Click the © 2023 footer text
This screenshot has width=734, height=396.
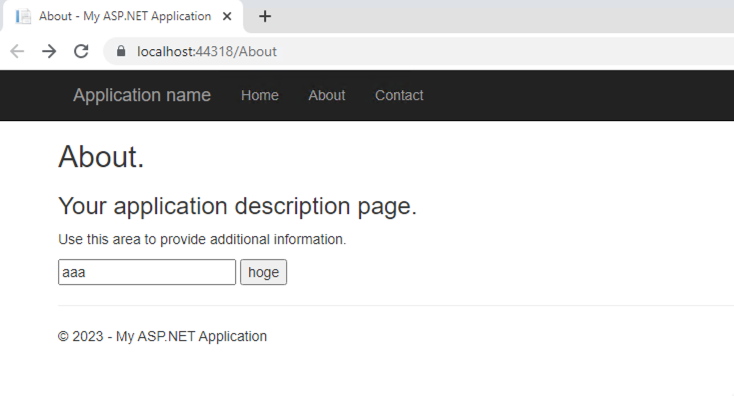[162, 336]
